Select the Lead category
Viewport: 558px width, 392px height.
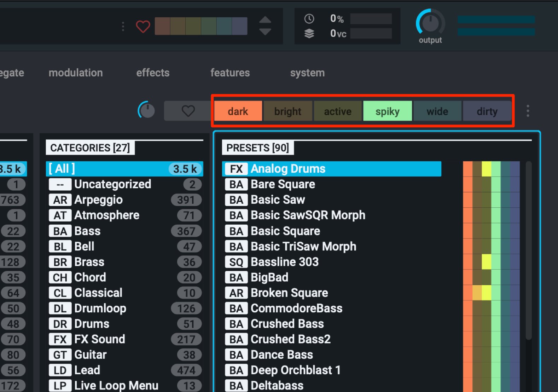click(x=124, y=370)
